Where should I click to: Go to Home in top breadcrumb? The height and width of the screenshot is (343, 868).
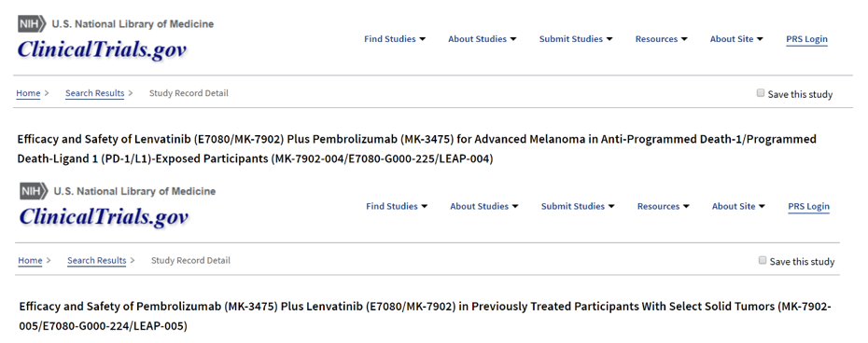click(28, 93)
